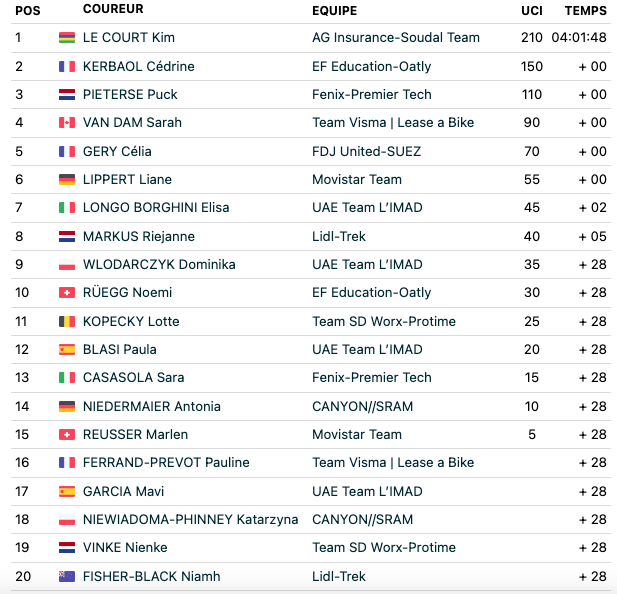Select FERRAND-PREVOT Pauline's name

click(x=166, y=463)
